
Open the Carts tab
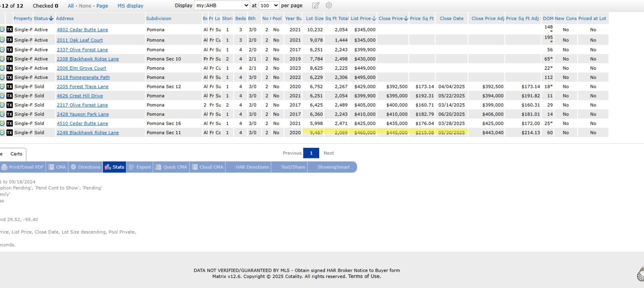[x=17, y=154]
